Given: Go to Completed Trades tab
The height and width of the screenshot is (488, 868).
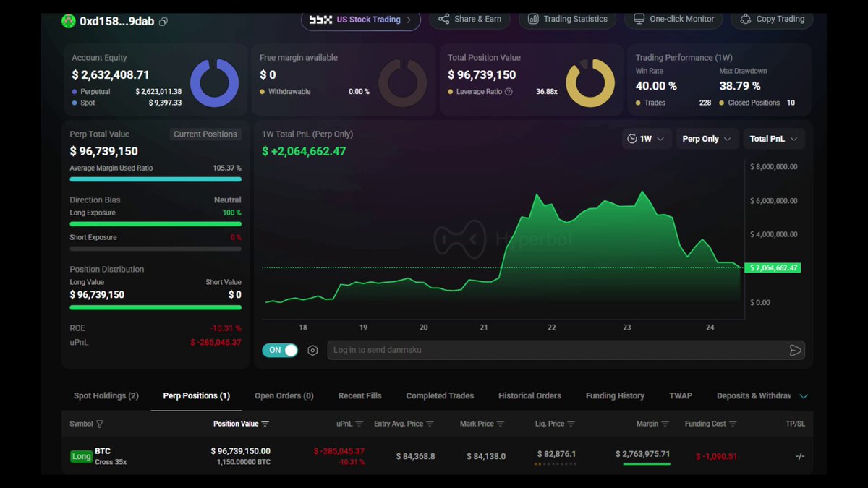Looking at the screenshot, I should pyautogui.click(x=440, y=396).
